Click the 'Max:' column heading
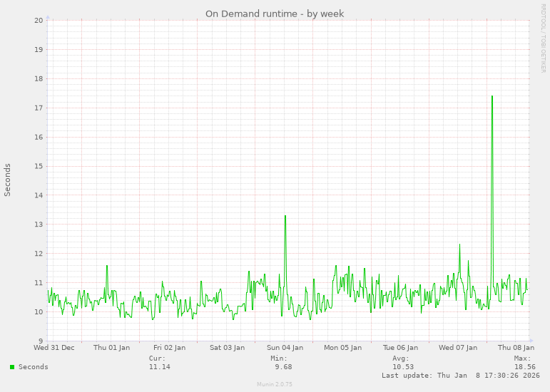Image resolution: width=550 pixels, height=392 pixels. [x=523, y=359]
